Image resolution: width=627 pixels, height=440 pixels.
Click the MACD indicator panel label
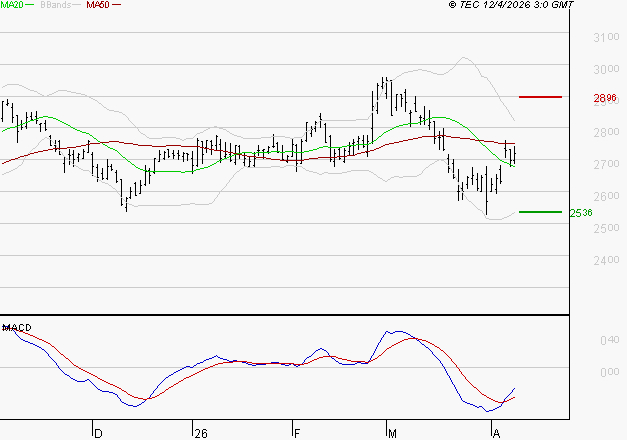[x=17, y=328]
